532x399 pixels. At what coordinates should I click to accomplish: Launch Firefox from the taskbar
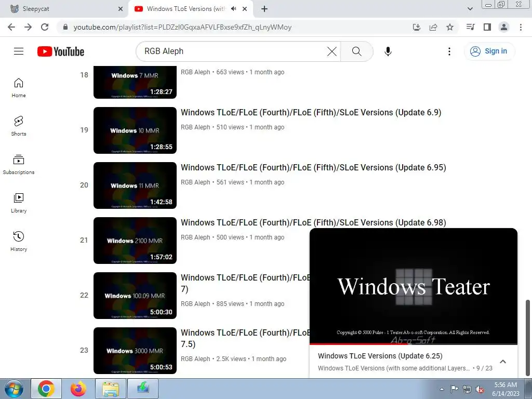pyautogui.click(x=78, y=389)
